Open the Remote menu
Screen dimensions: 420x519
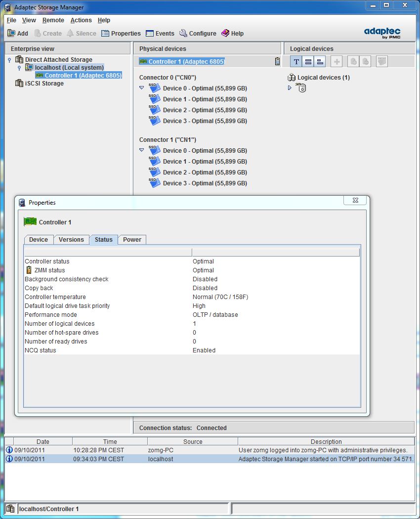(x=53, y=20)
